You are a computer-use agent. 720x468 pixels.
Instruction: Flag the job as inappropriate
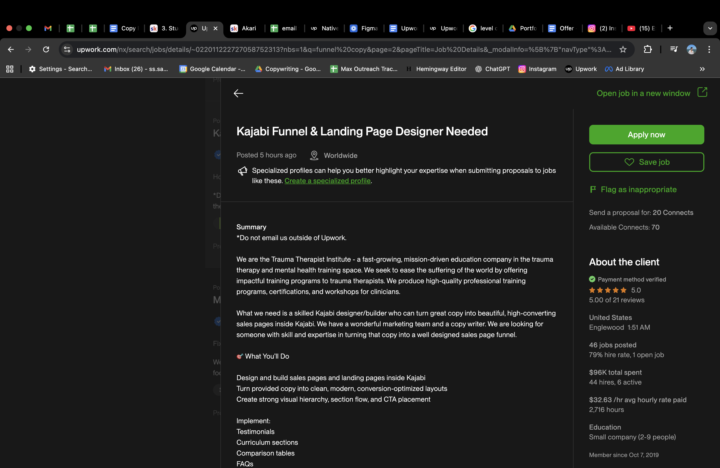click(x=633, y=189)
